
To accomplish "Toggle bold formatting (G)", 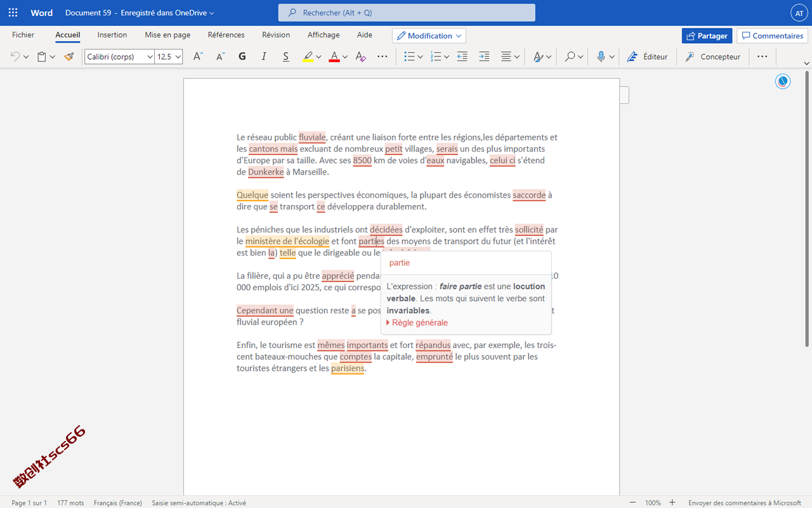I will (x=242, y=57).
